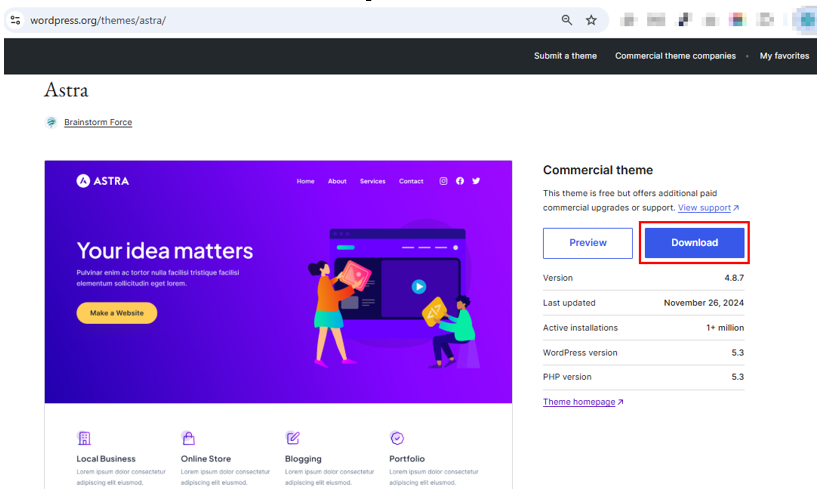Bookmark this page with the star icon
Screen dimensions: 820x489
(591, 20)
